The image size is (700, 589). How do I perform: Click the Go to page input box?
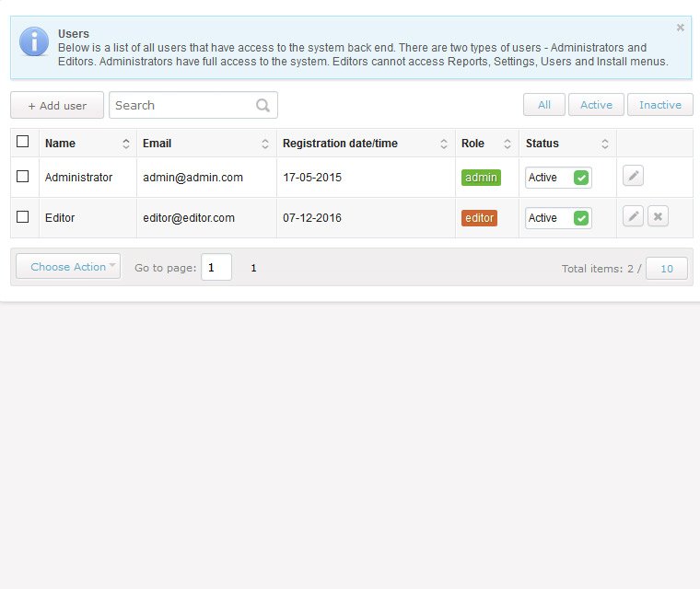216,267
